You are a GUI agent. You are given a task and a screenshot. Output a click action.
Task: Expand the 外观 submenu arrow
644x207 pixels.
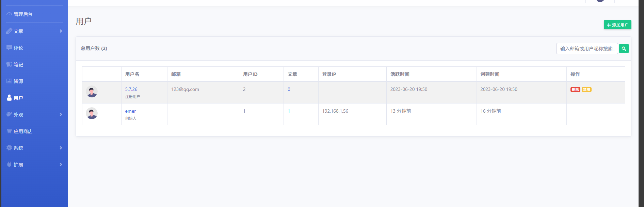tap(61, 114)
